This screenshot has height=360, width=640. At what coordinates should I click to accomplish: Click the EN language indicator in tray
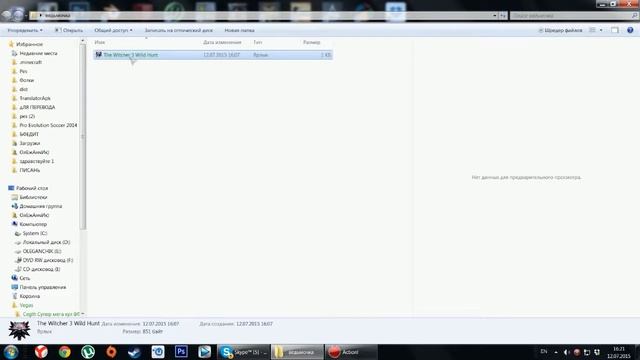tap(544, 351)
